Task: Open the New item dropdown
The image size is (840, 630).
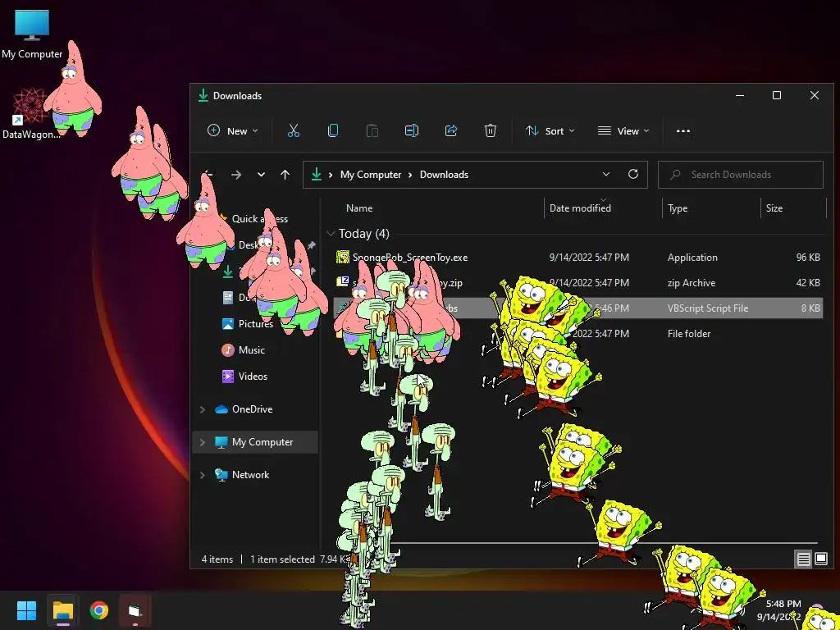Action: [232, 130]
